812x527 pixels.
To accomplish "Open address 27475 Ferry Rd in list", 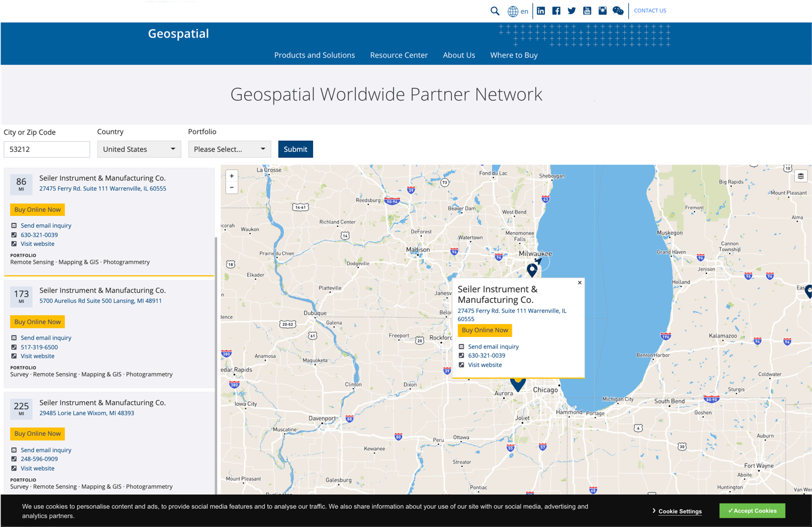I will [x=103, y=188].
